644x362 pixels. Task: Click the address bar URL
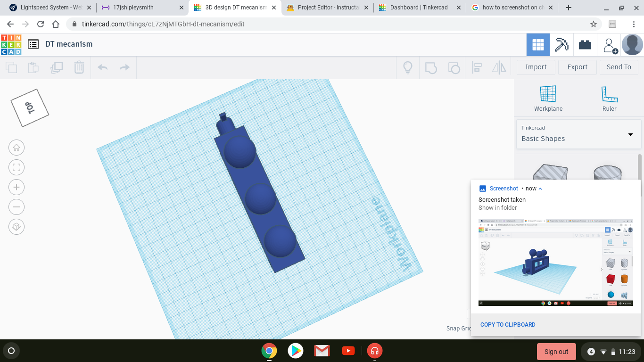(163, 24)
